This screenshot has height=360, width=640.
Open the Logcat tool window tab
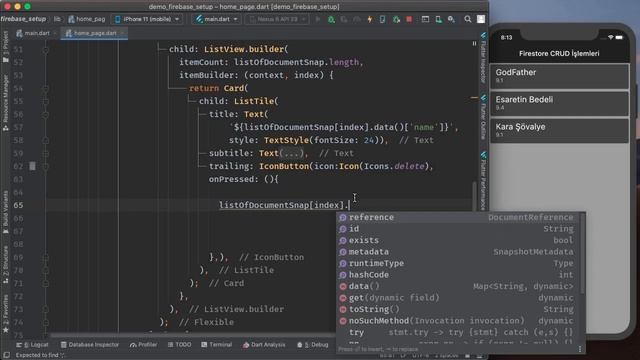click(32, 345)
